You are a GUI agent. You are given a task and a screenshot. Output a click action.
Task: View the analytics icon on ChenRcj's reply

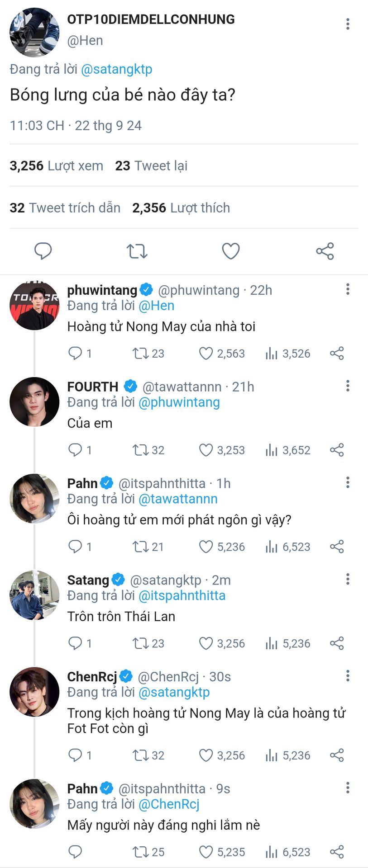coord(271,755)
